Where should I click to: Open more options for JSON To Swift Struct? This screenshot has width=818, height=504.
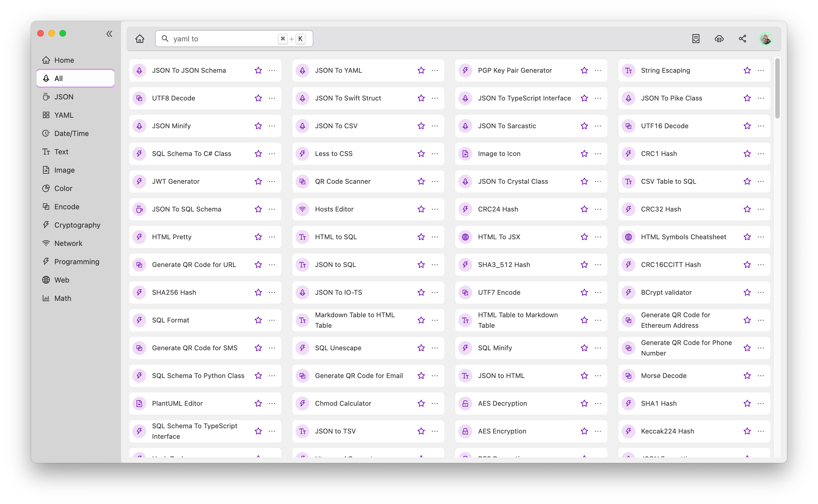click(435, 98)
